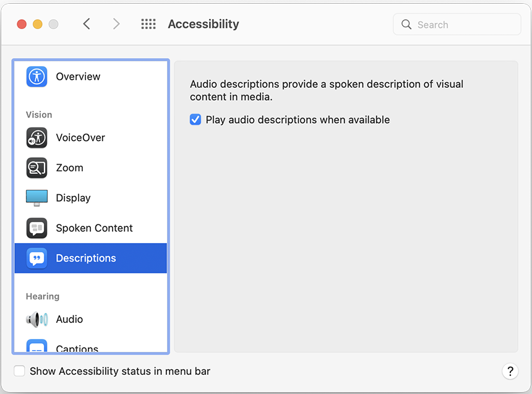Select the VoiceOver icon in the sidebar

click(36, 137)
